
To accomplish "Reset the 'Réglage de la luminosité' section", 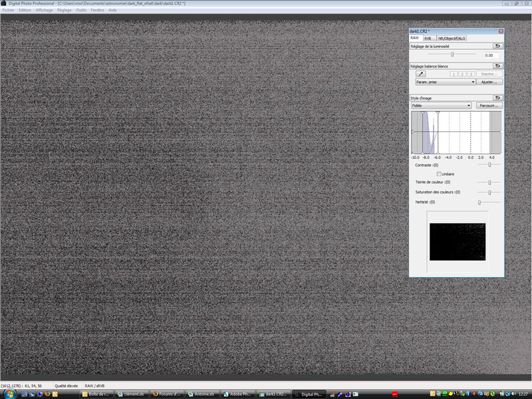I will coord(497,46).
